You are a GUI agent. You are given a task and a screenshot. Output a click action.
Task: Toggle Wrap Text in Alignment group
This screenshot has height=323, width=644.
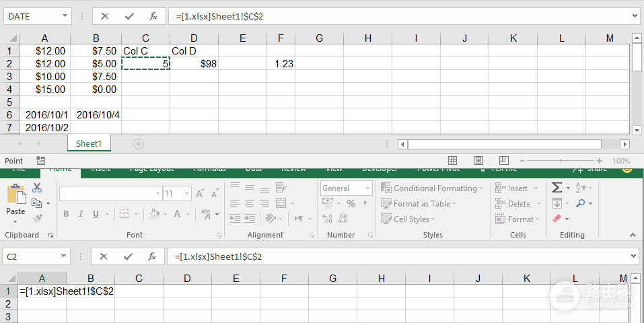[x=281, y=188]
